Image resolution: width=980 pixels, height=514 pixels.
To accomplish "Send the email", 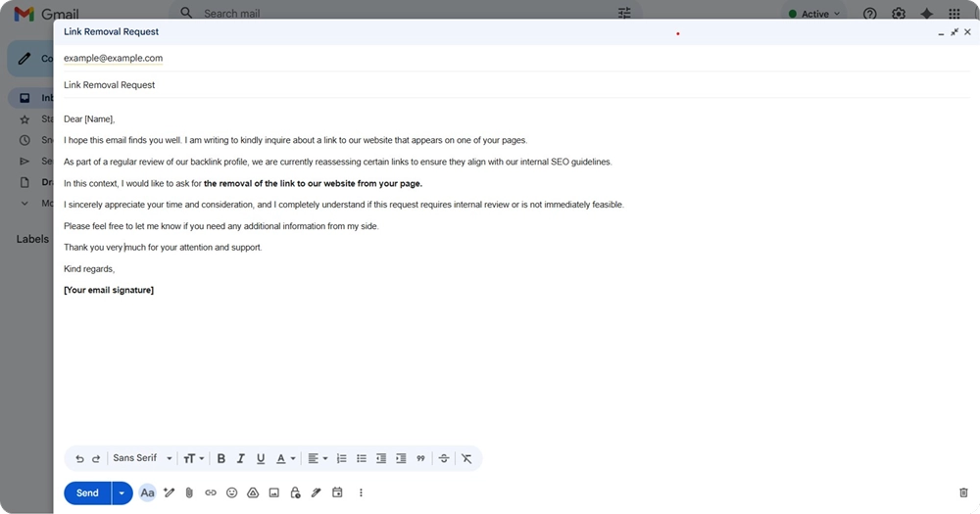I will [87, 492].
